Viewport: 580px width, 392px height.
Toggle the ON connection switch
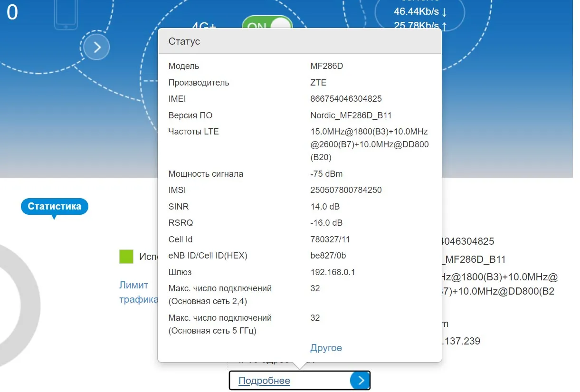[x=267, y=24]
